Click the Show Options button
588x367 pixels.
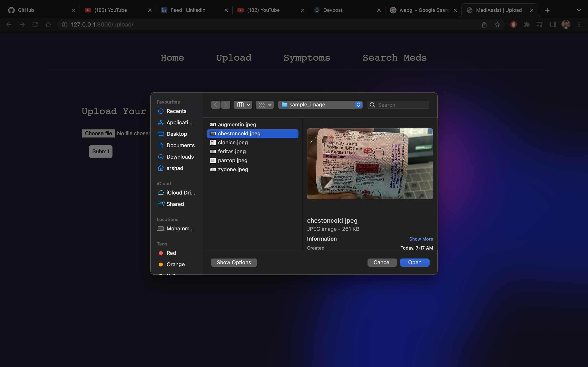click(x=234, y=262)
